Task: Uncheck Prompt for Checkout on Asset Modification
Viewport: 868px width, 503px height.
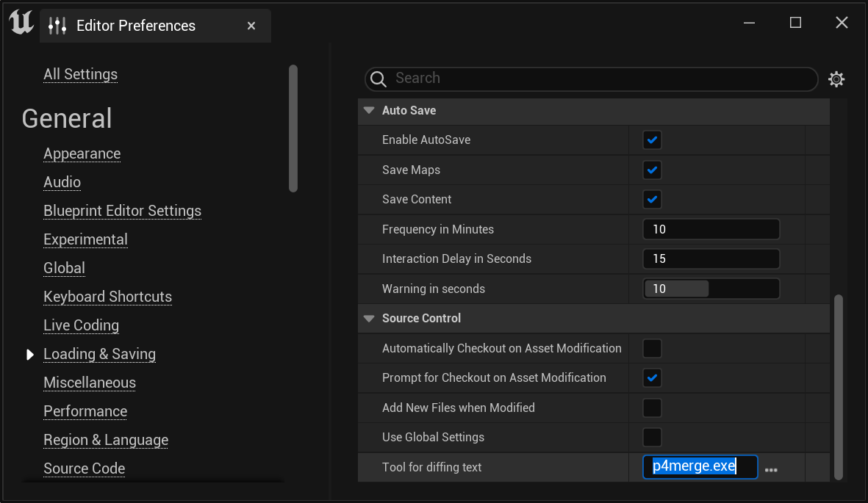Action: click(x=652, y=377)
